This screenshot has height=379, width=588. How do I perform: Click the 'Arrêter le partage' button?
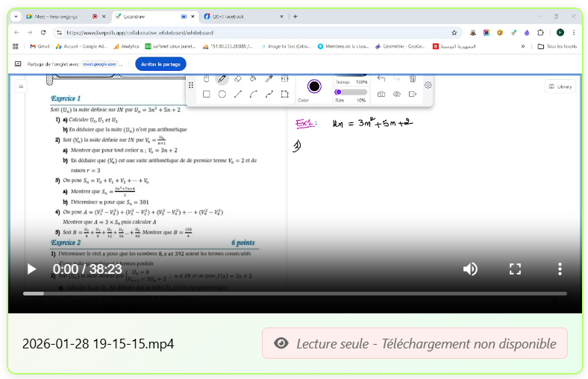click(160, 64)
